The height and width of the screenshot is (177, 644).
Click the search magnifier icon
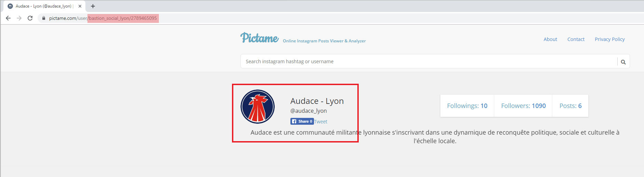click(623, 62)
